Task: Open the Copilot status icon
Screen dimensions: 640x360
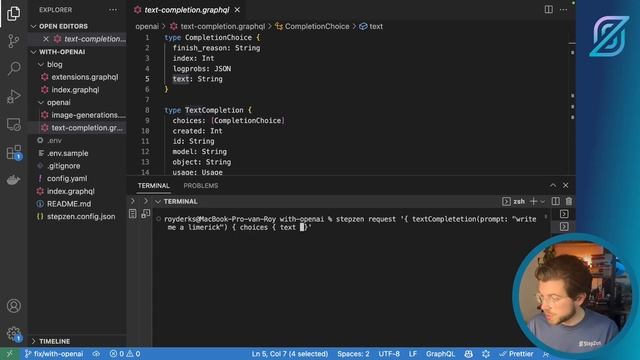Action: coord(469,354)
